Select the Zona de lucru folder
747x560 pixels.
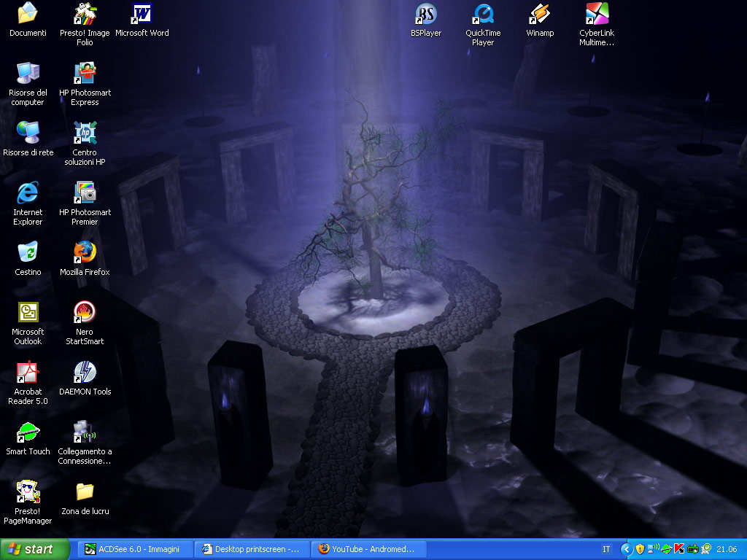[85, 492]
